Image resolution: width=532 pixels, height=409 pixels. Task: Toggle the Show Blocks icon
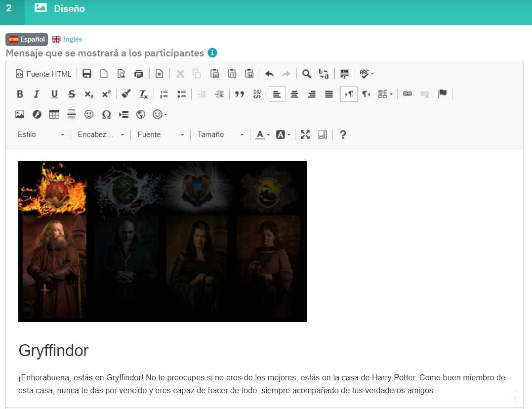click(x=323, y=135)
